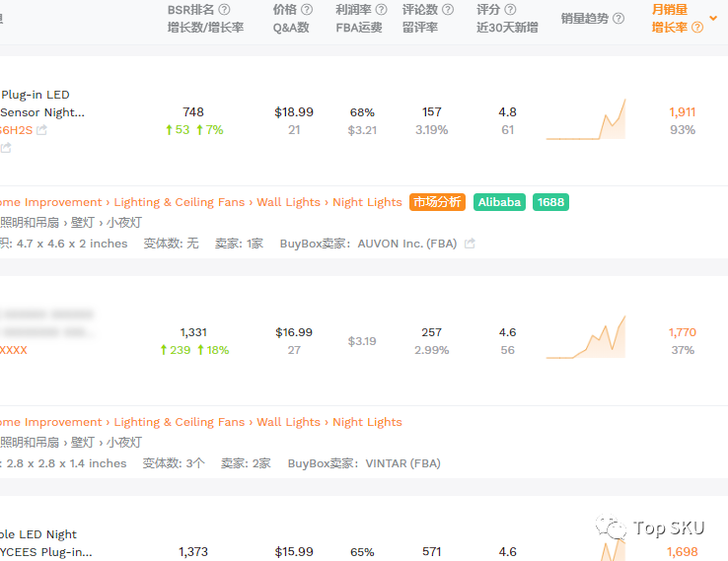This screenshot has height=561, width=728.
Task: Click the 评论数 column header
Action: point(420,10)
